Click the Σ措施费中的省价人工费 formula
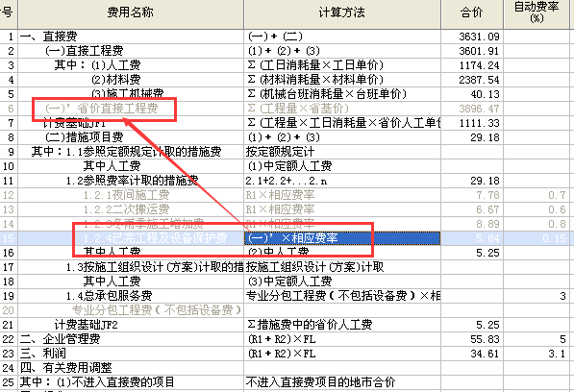Image resolution: width=574 pixels, height=392 pixels. [x=310, y=325]
